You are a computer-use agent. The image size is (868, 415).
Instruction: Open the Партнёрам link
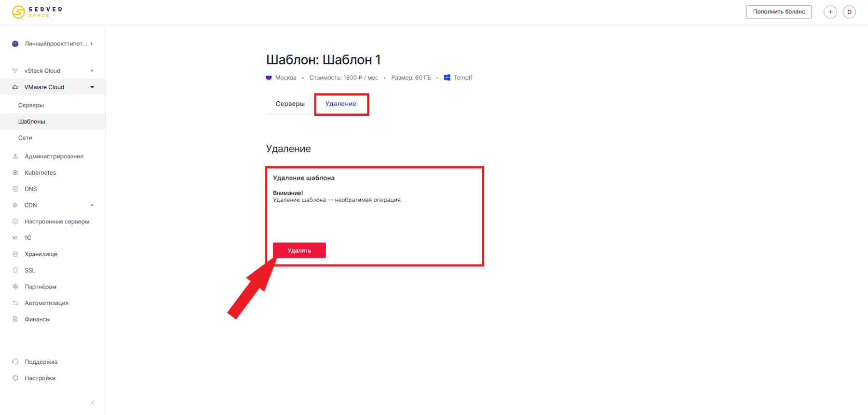(x=41, y=287)
